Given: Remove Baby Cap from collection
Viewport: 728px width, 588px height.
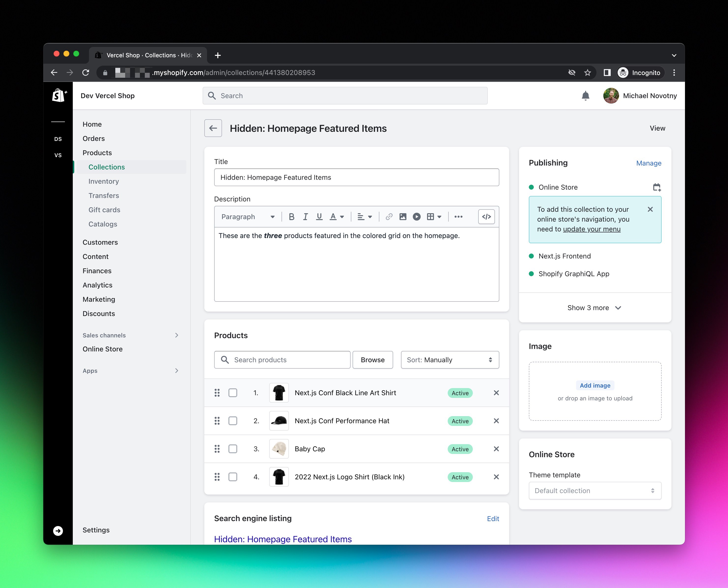Looking at the screenshot, I should (496, 449).
